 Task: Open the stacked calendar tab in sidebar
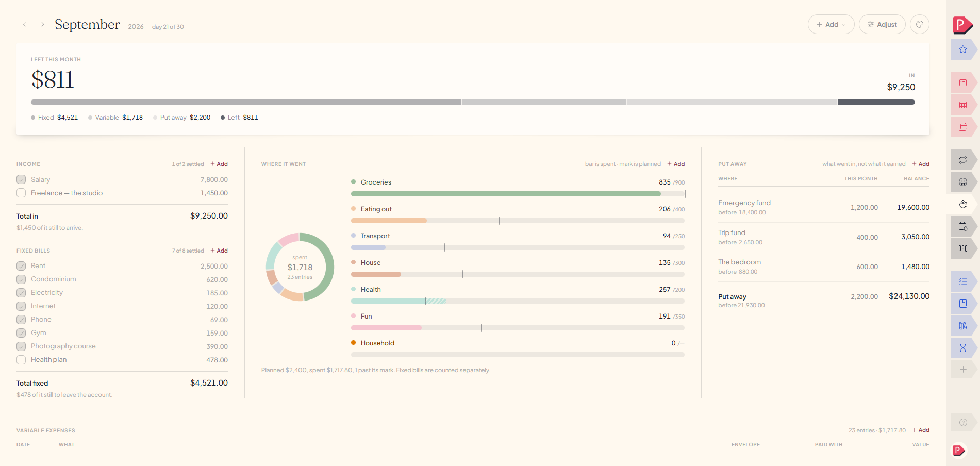tap(963, 127)
